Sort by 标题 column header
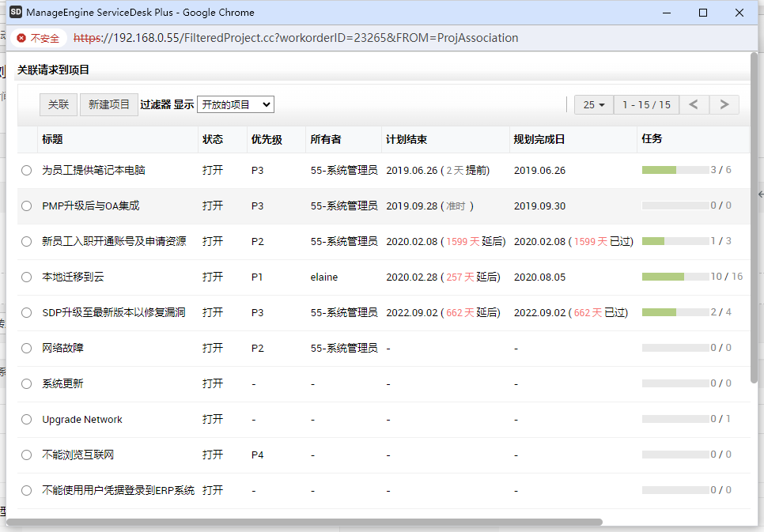 pyautogui.click(x=52, y=139)
